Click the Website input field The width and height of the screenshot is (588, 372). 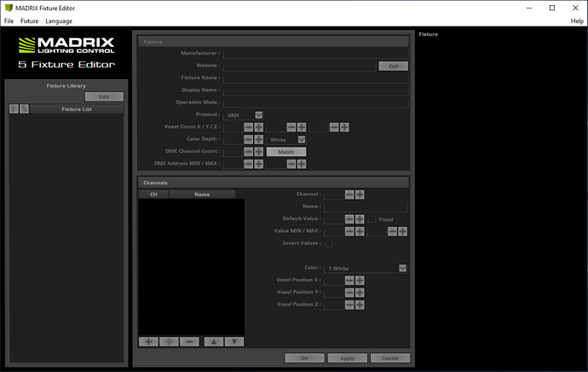[x=299, y=66]
